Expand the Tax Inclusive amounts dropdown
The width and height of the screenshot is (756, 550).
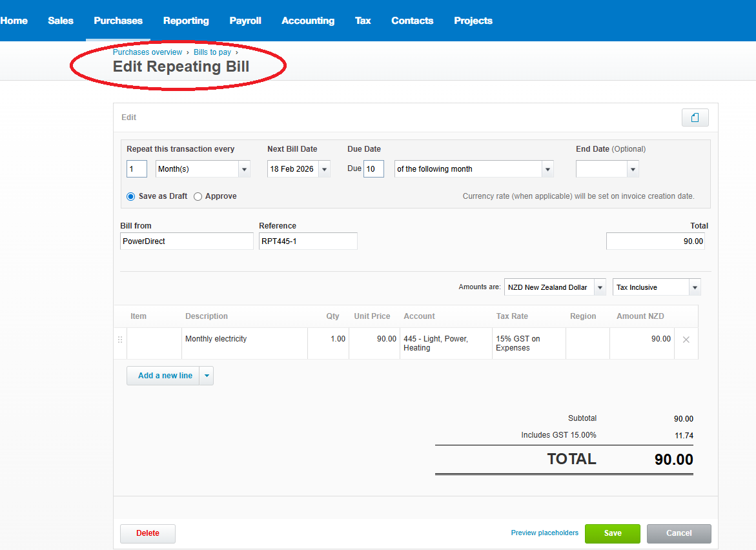tap(695, 287)
